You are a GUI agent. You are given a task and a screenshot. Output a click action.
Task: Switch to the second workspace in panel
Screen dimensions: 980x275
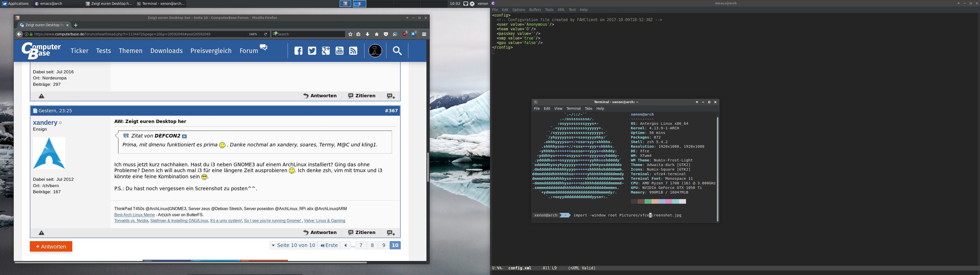(360, 4)
